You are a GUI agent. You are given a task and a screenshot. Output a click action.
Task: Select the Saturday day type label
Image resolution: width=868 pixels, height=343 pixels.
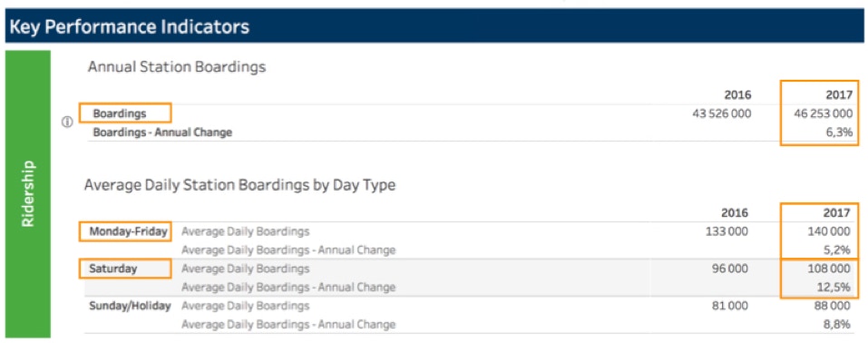point(113,269)
